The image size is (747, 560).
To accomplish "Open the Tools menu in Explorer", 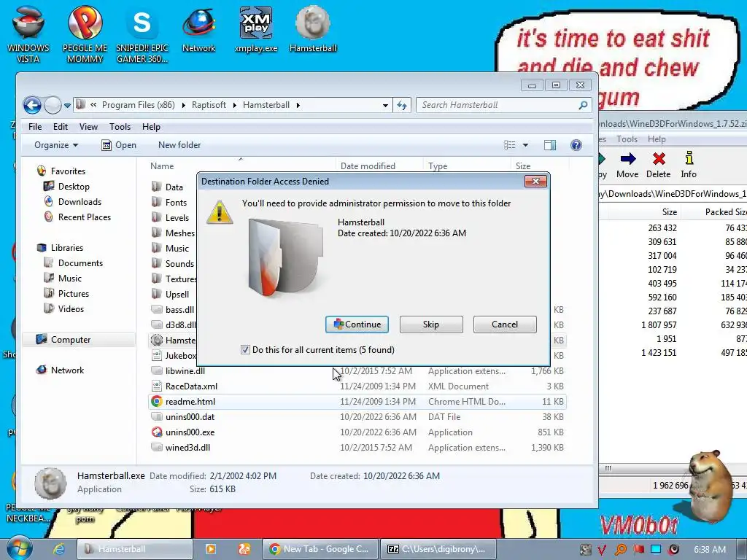I will coord(120,127).
